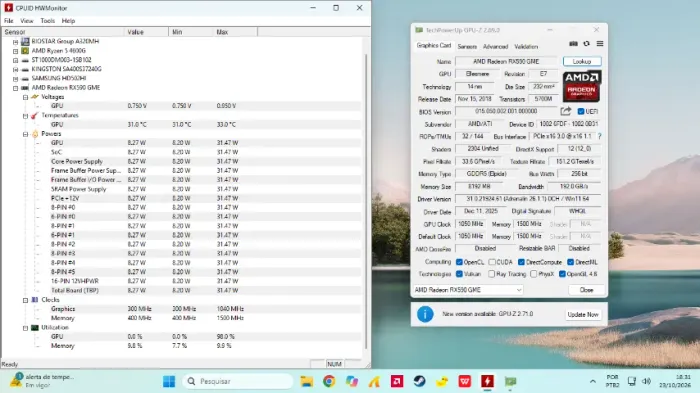This screenshot has width=700, height=393.
Task: Open HWMonitor Tools menu
Action: pos(47,21)
